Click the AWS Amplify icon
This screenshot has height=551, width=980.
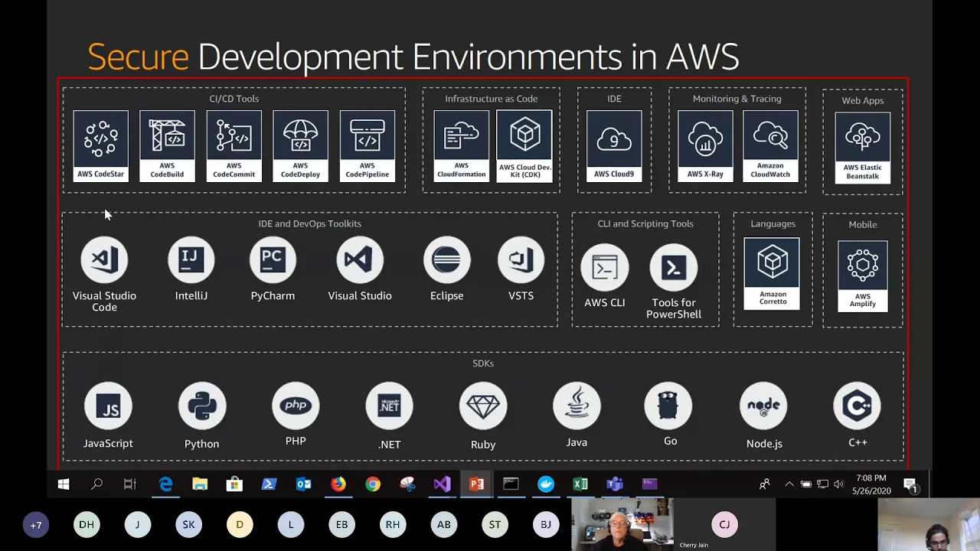pos(863,275)
